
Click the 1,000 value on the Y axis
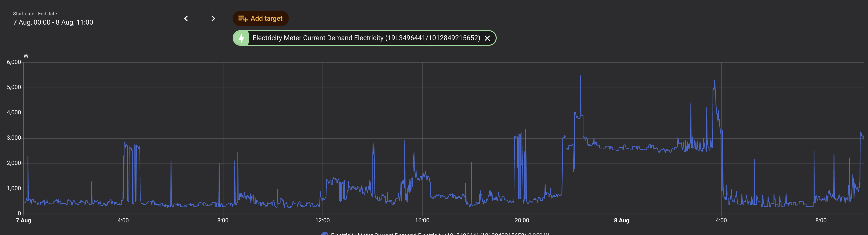[x=14, y=188]
